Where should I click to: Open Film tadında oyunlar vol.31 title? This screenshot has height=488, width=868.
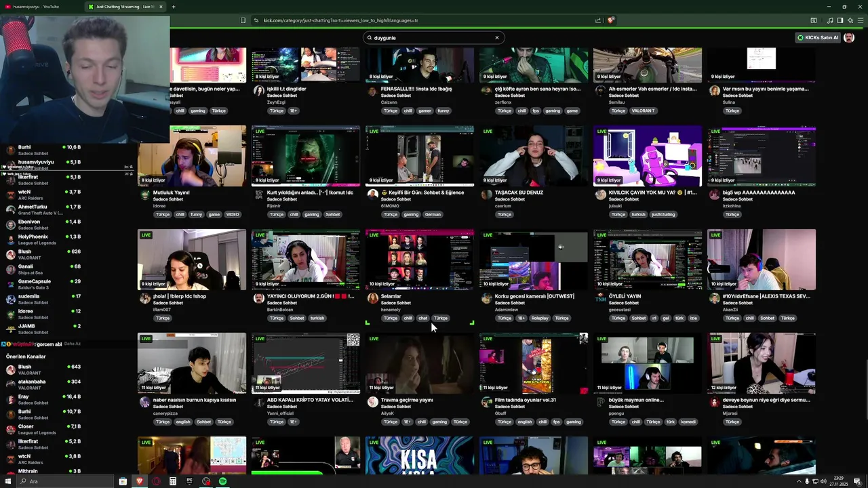pyautogui.click(x=526, y=400)
